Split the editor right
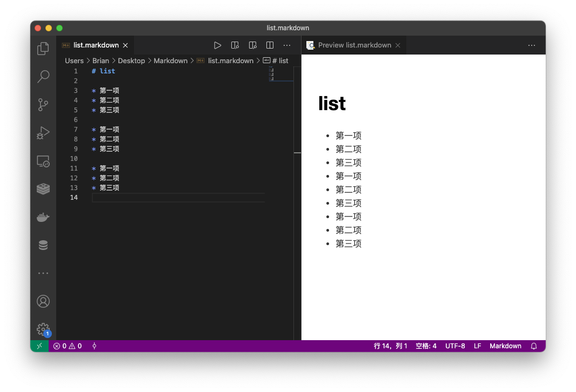Image resolution: width=576 pixels, height=392 pixels. click(270, 45)
